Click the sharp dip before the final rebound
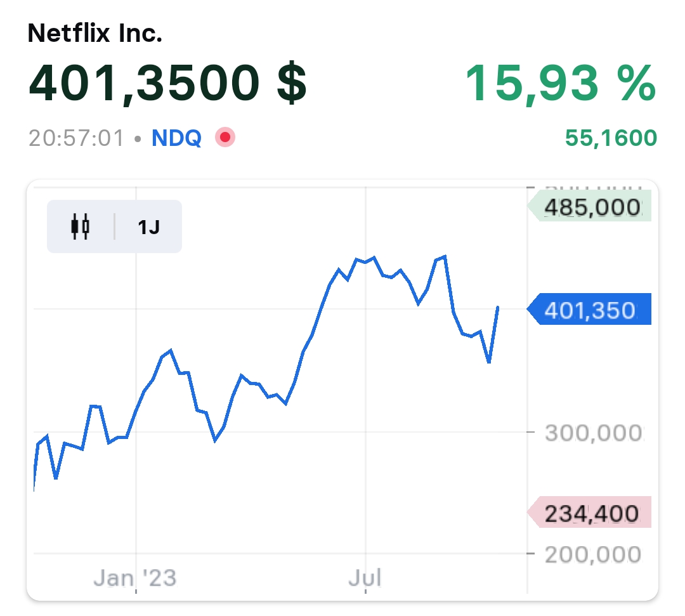This screenshot has width=685, height=616. (488, 362)
